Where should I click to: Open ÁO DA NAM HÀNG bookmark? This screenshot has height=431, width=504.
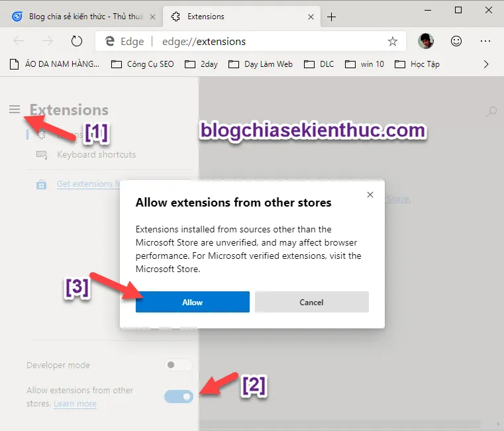coord(55,64)
